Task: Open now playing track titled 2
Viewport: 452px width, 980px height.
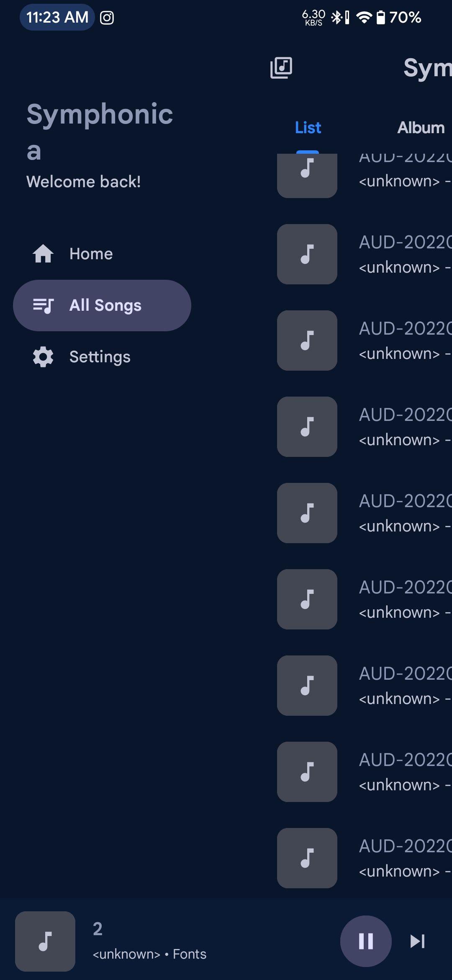Action: 98,929
